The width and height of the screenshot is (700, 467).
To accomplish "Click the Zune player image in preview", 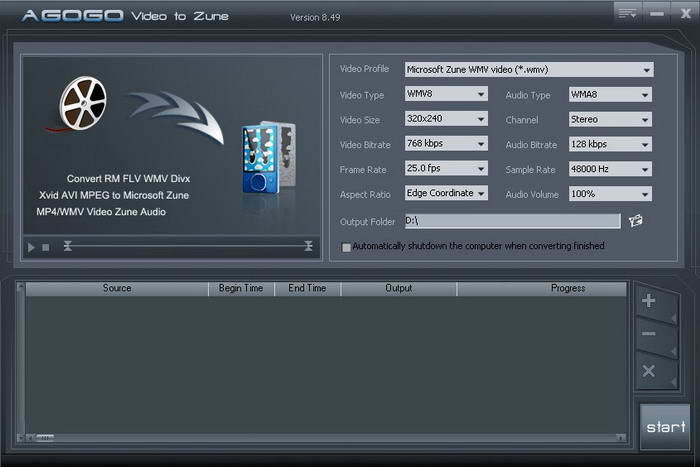I will point(269,157).
